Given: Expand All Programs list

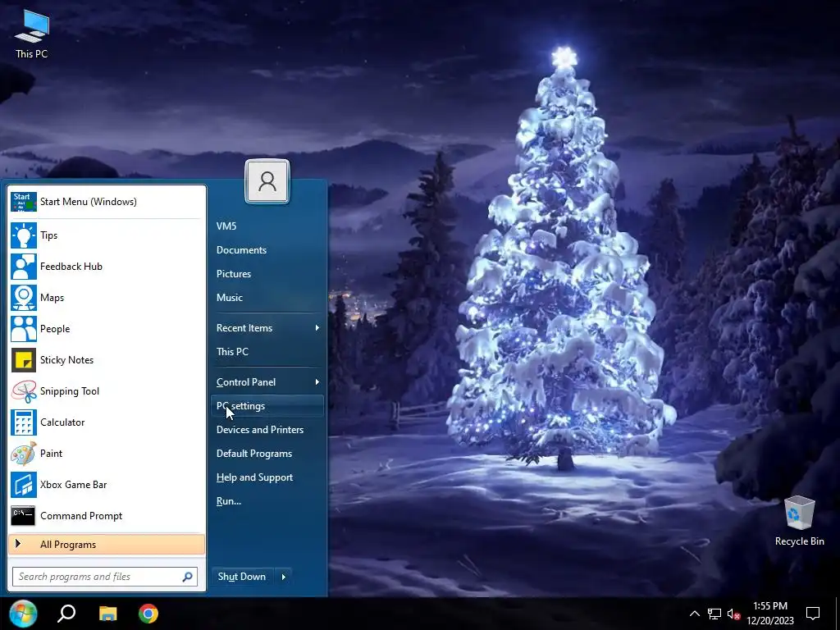Looking at the screenshot, I should [107, 545].
